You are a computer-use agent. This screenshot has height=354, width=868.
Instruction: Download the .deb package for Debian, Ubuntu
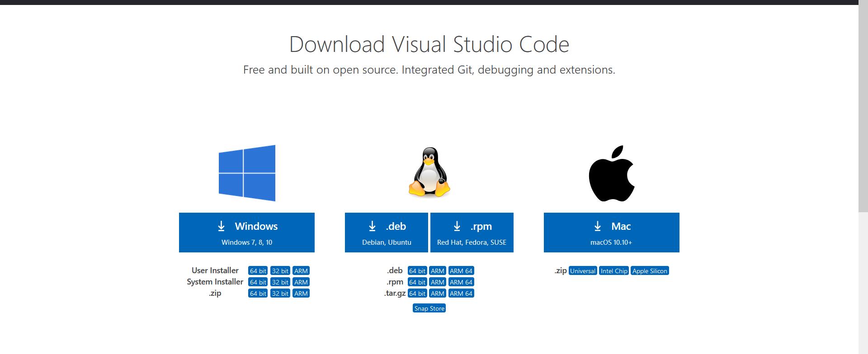pyautogui.click(x=387, y=233)
